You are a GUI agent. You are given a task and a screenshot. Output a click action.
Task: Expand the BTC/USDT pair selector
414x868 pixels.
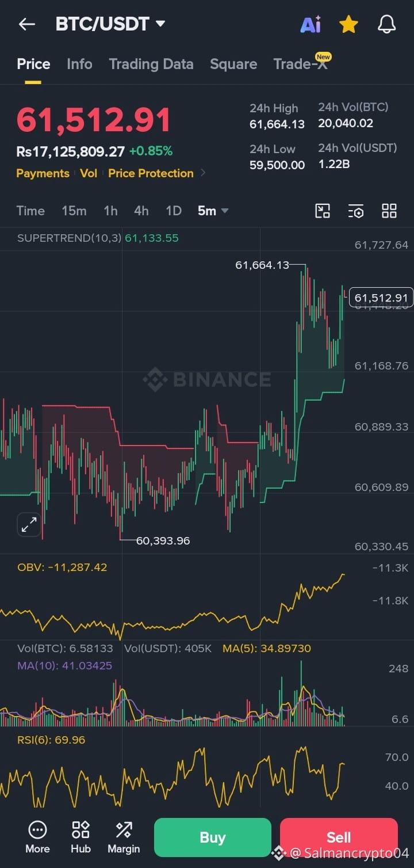(110, 24)
